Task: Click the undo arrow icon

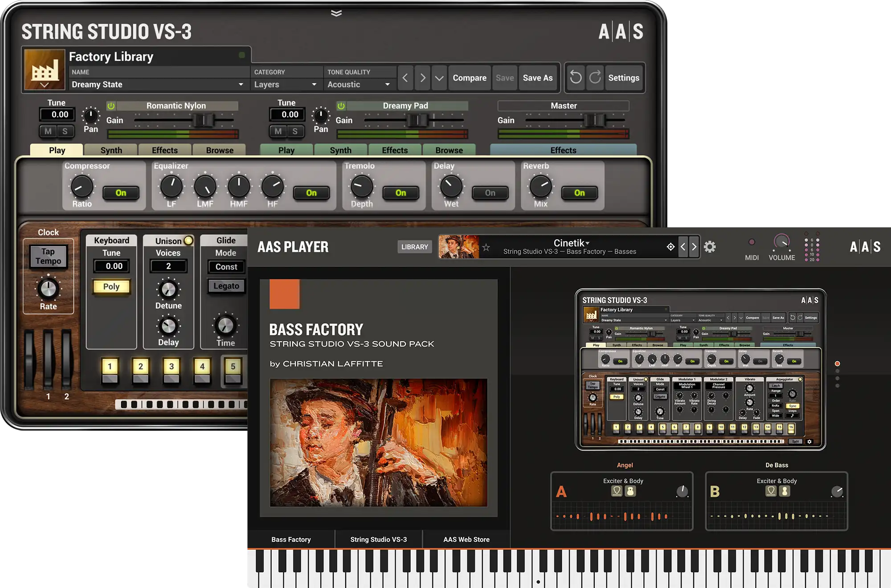Action: (576, 78)
